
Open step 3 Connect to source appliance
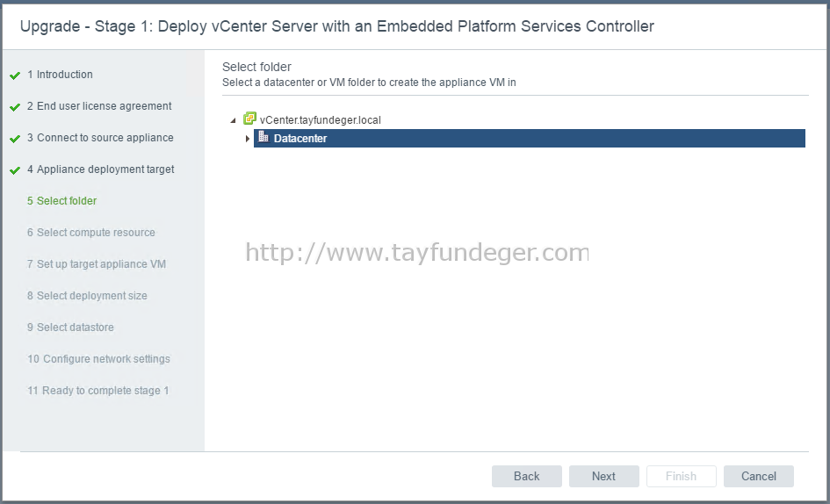pos(101,138)
